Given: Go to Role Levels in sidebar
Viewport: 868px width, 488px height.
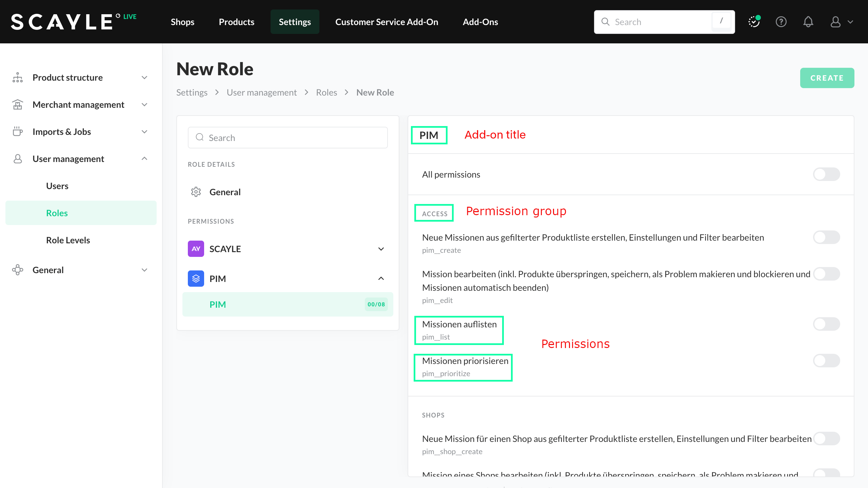Looking at the screenshot, I should click(68, 240).
